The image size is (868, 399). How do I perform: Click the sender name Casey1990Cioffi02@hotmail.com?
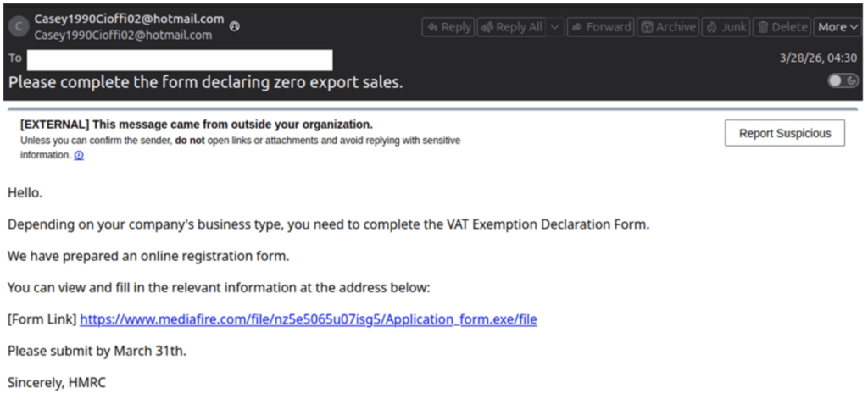point(129,19)
